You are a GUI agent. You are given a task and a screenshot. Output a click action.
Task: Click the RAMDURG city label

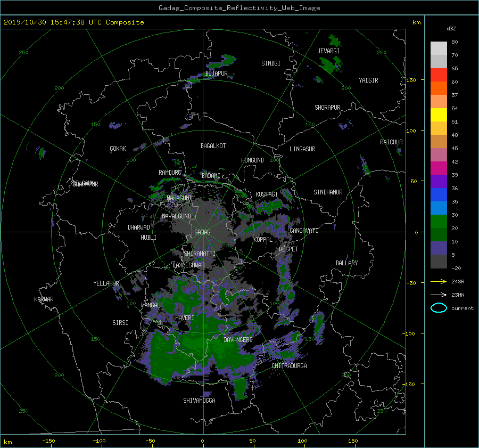click(170, 173)
